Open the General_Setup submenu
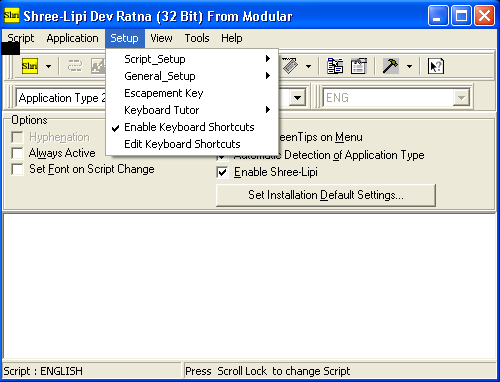The width and height of the screenshot is (500, 382). pos(192,76)
